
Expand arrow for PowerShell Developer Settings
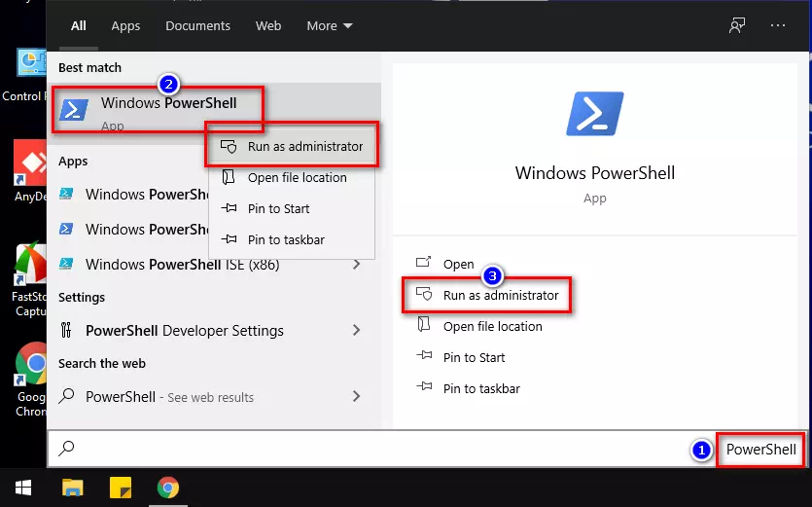(356, 330)
